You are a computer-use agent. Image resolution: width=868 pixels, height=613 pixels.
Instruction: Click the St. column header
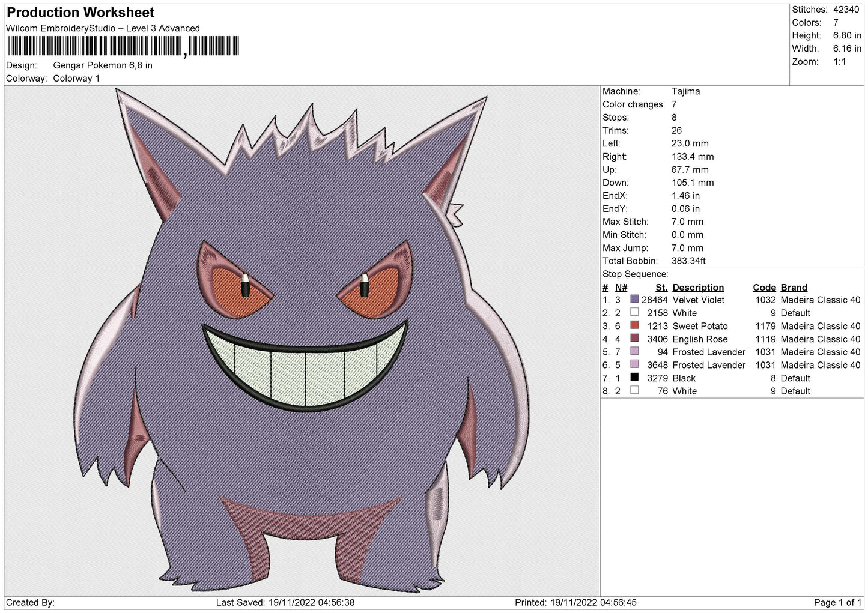(661, 288)
